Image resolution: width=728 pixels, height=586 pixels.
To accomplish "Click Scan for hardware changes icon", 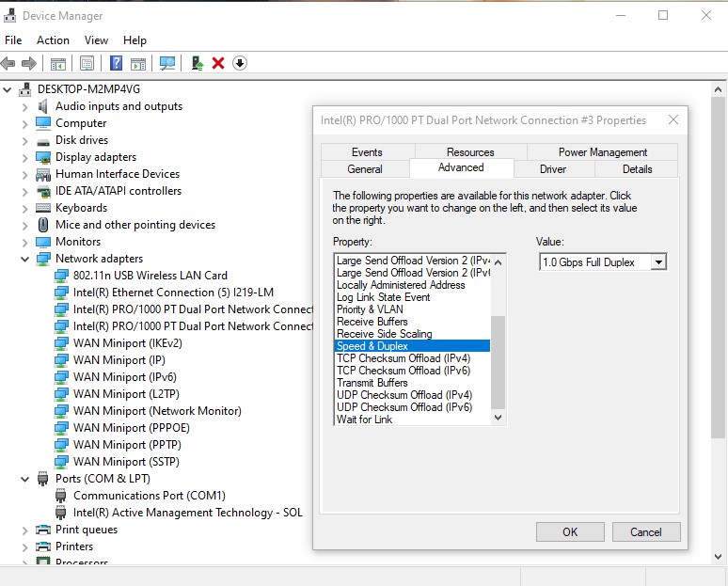I will [x=167, y=63].
